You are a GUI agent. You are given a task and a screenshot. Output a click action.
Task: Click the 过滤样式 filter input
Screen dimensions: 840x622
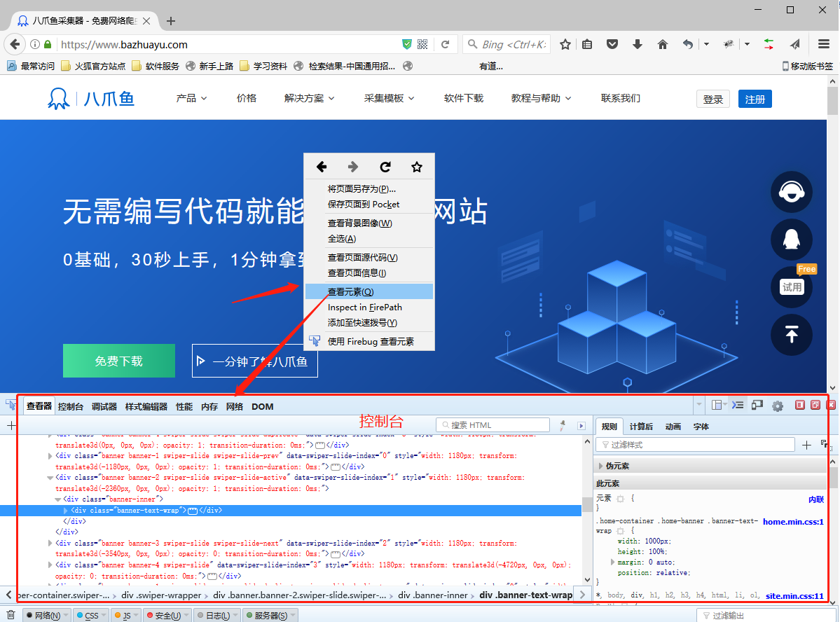[696, 445]
